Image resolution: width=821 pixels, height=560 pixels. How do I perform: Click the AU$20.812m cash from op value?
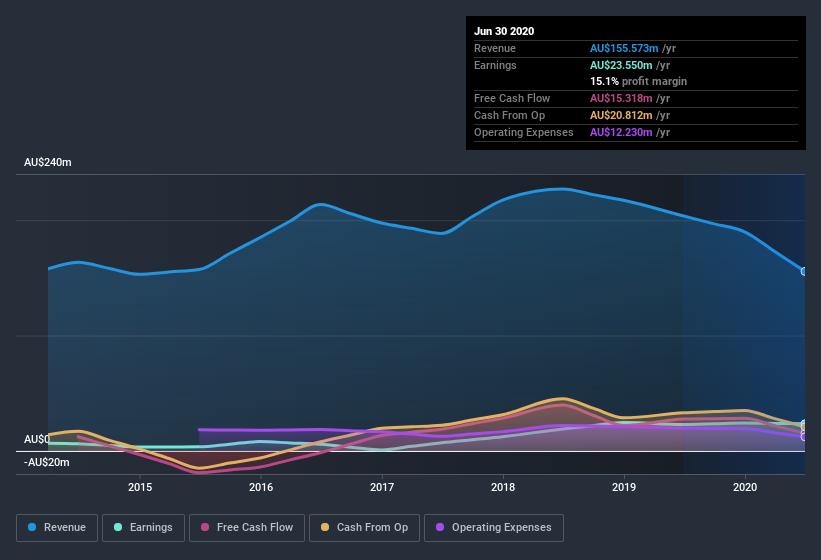(x=621, y=115)
